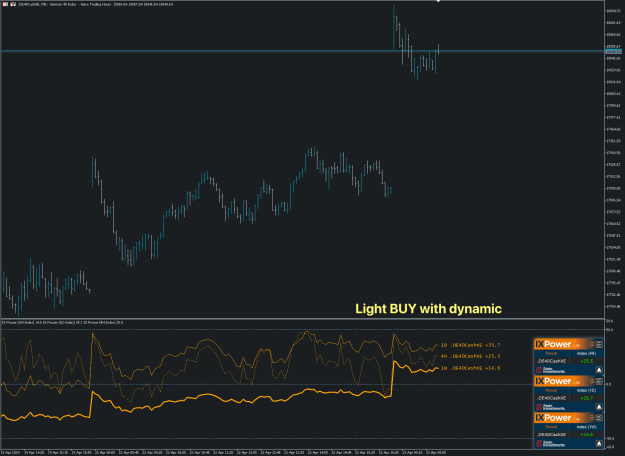Viewport: 625px width, 456px height.
Task: Click the IX Power indicator legend in the subwindow
Action: click(63, 322)
